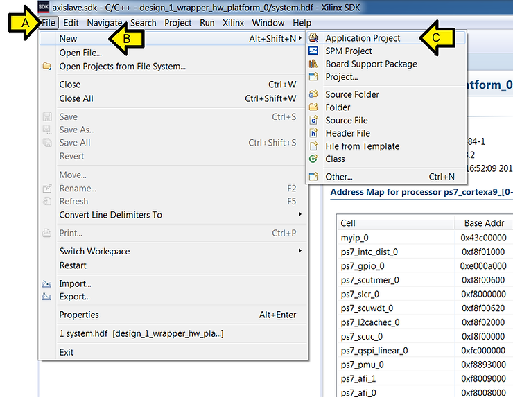Click the Base Addr column header
Viewport: 513px width, 420px height.
tap(484, 223)
